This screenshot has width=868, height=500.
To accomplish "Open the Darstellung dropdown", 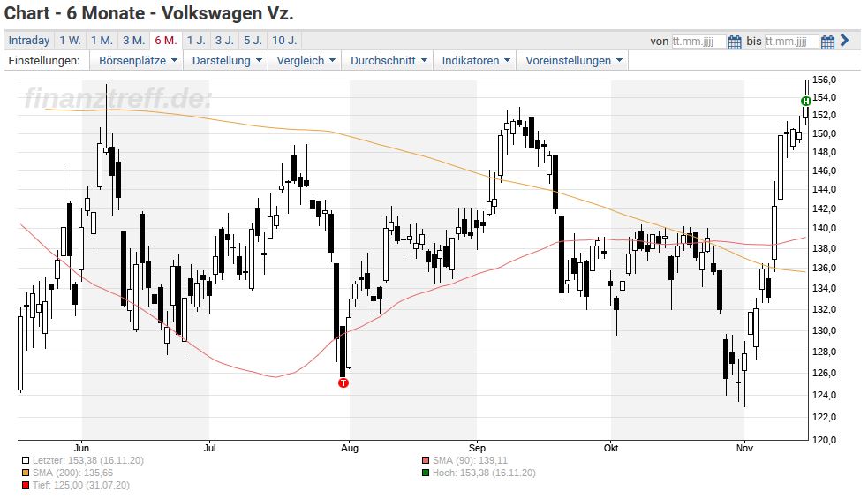I will (226, 61).
